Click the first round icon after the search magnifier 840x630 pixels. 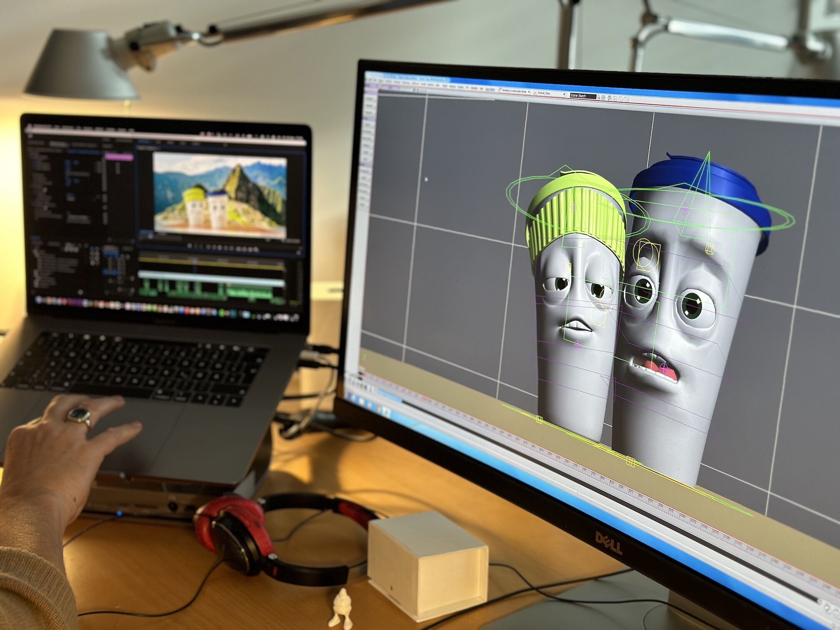[603, 97]
